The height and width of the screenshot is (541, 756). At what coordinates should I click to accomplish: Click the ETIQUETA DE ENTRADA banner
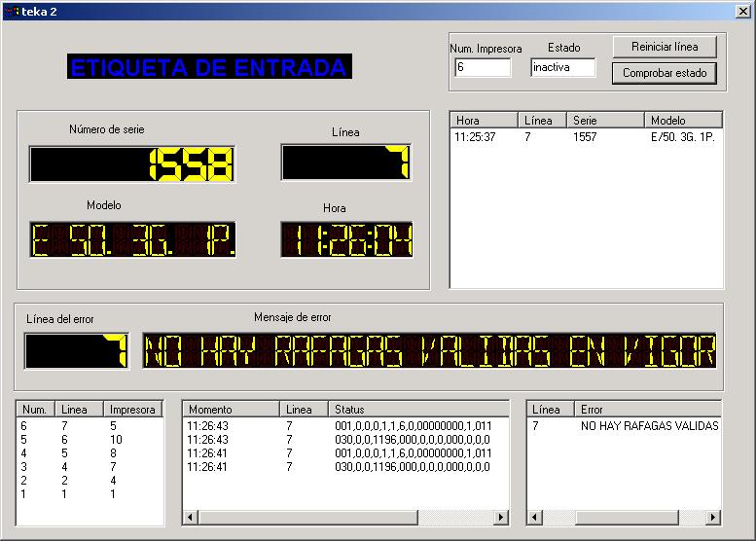[209, 66]
